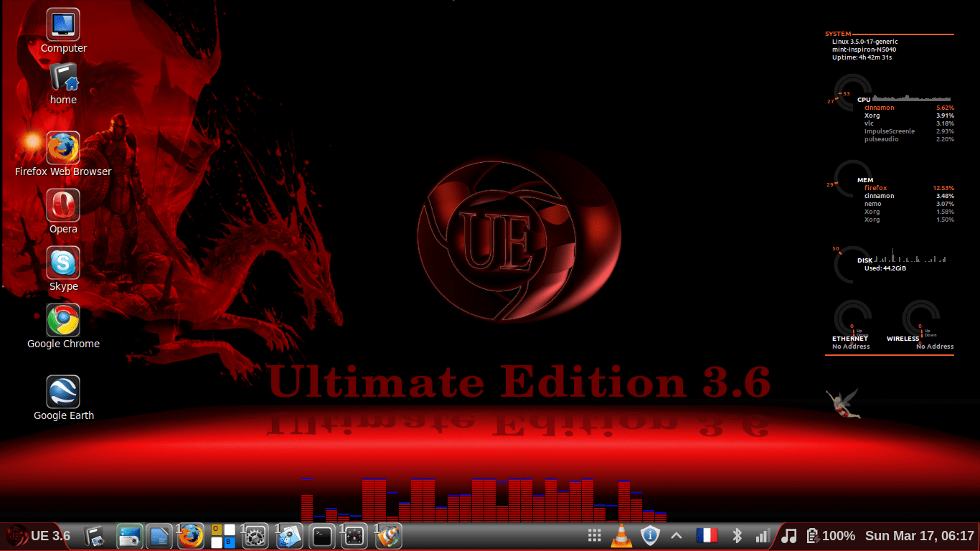Click the MEM row 'nemo 3.07%'
980x551 pixels.
(x=909, y=204)
